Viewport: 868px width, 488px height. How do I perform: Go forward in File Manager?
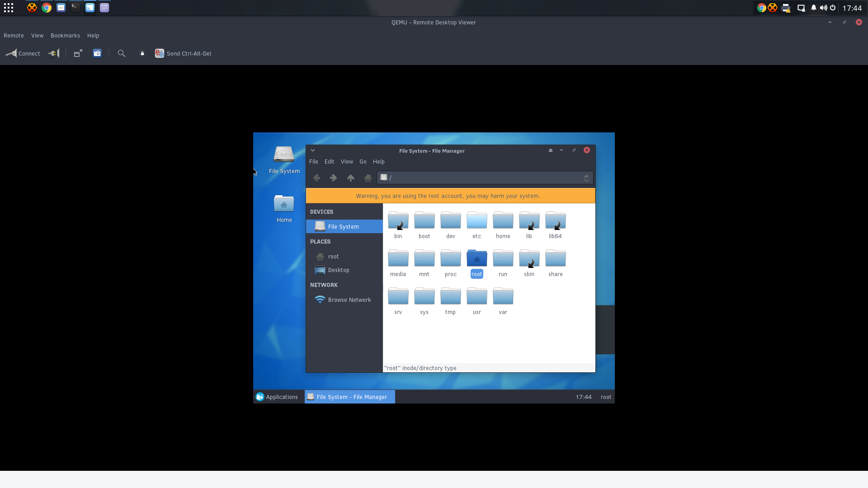tap(333, 178)
